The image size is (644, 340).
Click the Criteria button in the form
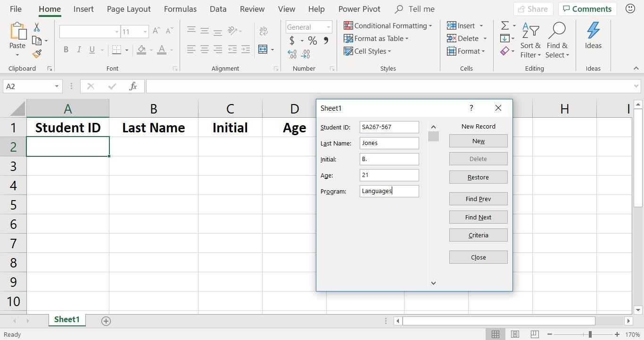point(478,235)
